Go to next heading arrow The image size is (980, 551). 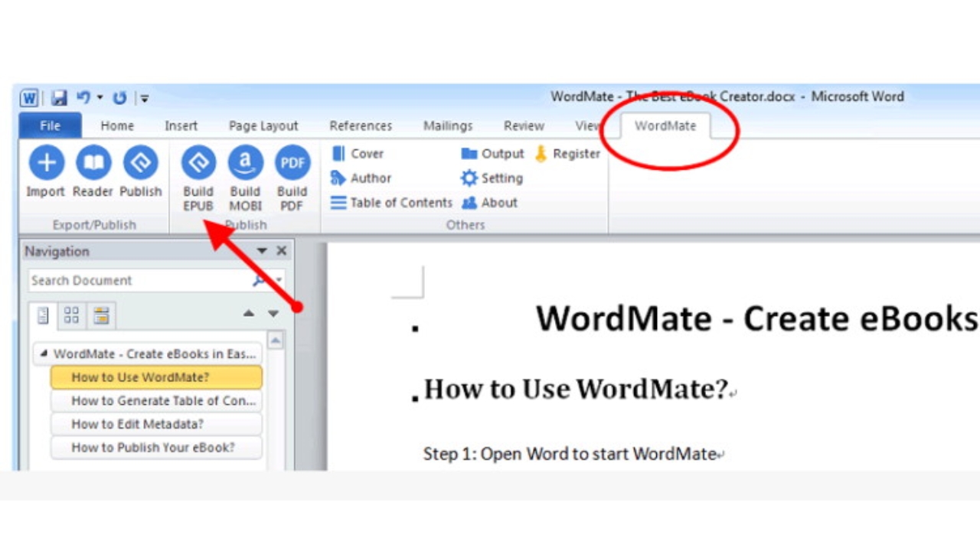273,314
